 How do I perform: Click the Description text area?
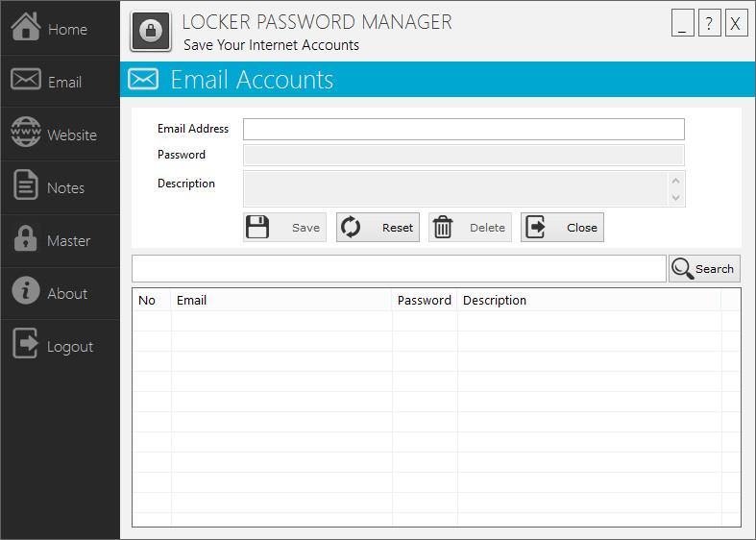point(455,188)
